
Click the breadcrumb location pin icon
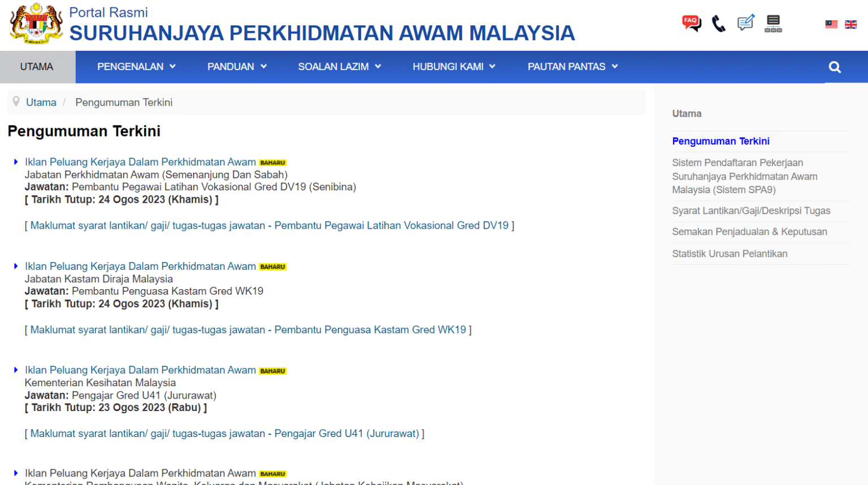tap(16, 102)
